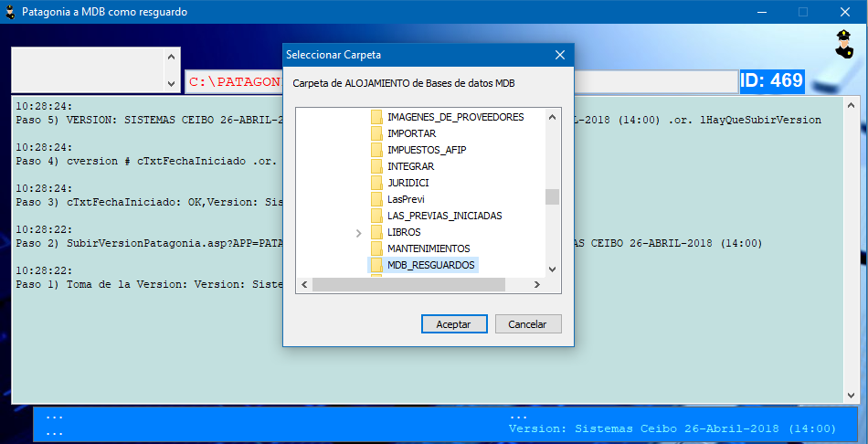Image resolution: width=868 pixels, height=444 pixels.
Task: Click log panel scroll-up arrow
Action: [851, 105]
